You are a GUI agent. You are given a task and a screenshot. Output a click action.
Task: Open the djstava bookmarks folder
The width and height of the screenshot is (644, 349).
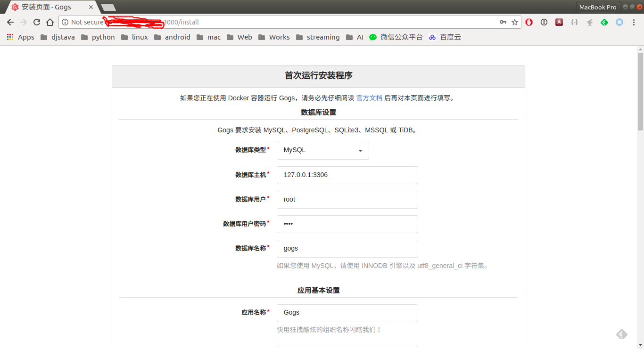58,37
